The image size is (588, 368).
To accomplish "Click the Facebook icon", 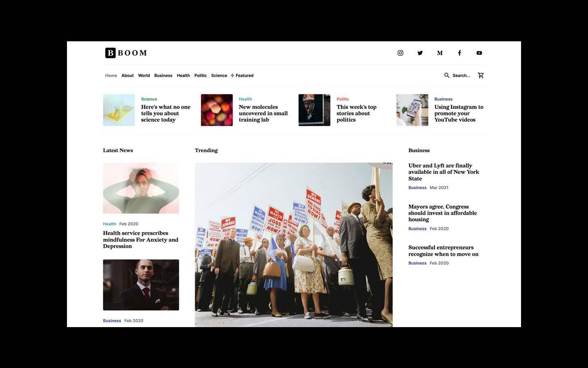I will (459, 53).
